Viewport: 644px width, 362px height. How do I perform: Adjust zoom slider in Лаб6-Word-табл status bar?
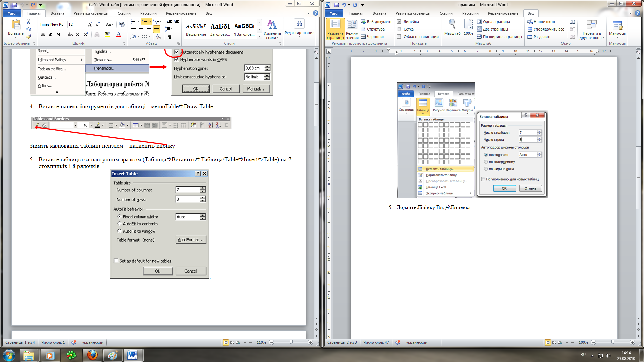[291, 342]
